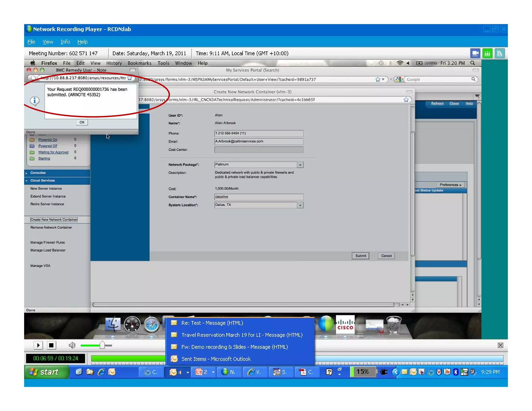Select Extend Server Instance
The height and width of the screenshot is (411, 532).
[48, 196]
